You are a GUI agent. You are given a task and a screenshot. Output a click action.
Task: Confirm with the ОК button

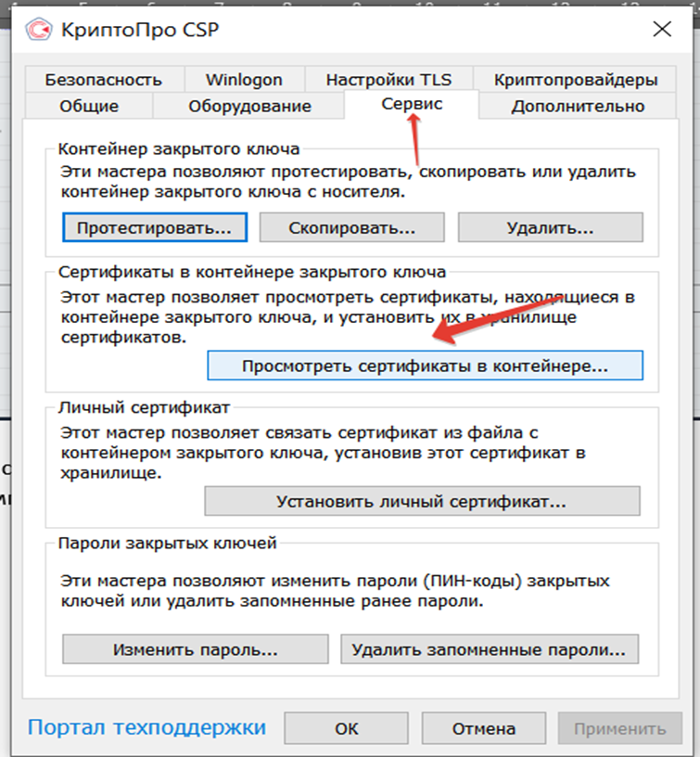pyautogui.click(x=347, y=728)
